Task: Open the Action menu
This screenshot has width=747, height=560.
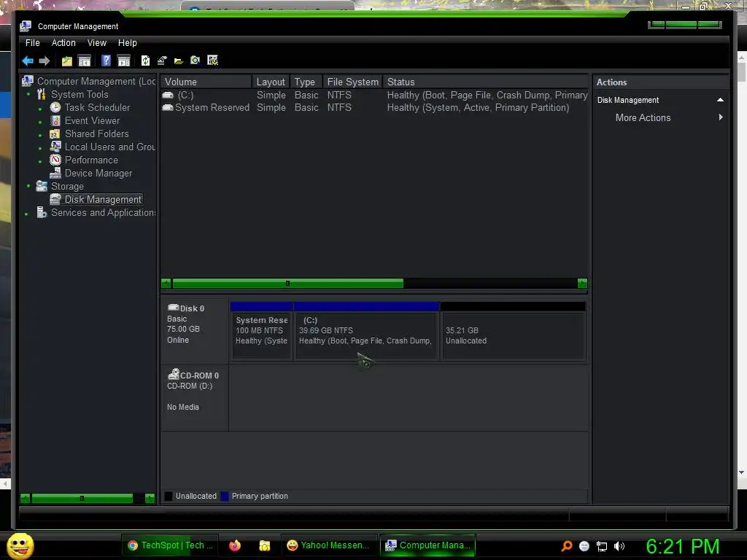Action: 63,43
